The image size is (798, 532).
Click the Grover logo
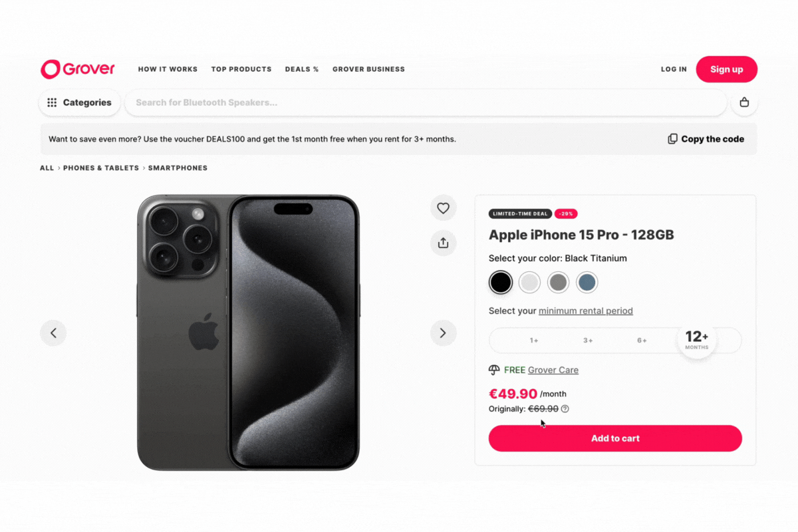point(77,69)
